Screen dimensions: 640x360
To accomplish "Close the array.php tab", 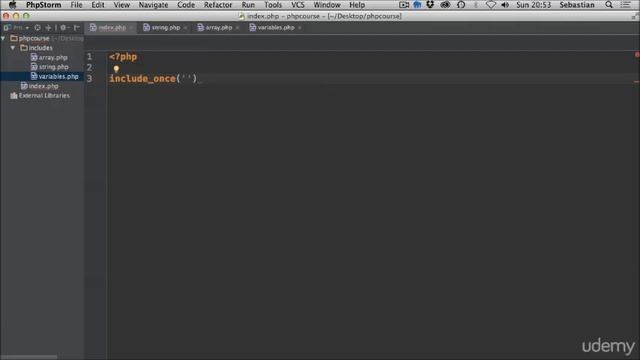I will 237,28.
